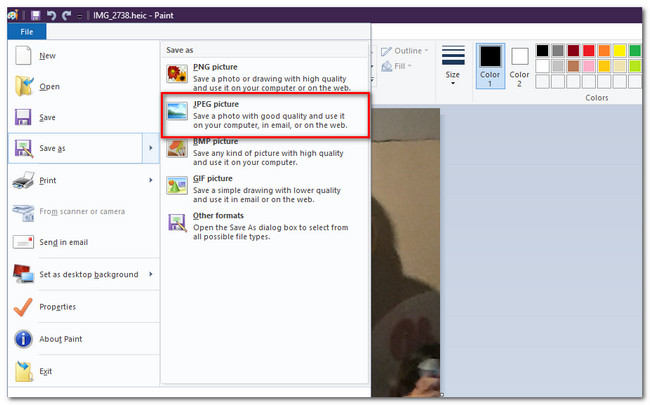Select Save as menu entry
The width and height of the screenshot is (650, 405).
tap(75, 148)
